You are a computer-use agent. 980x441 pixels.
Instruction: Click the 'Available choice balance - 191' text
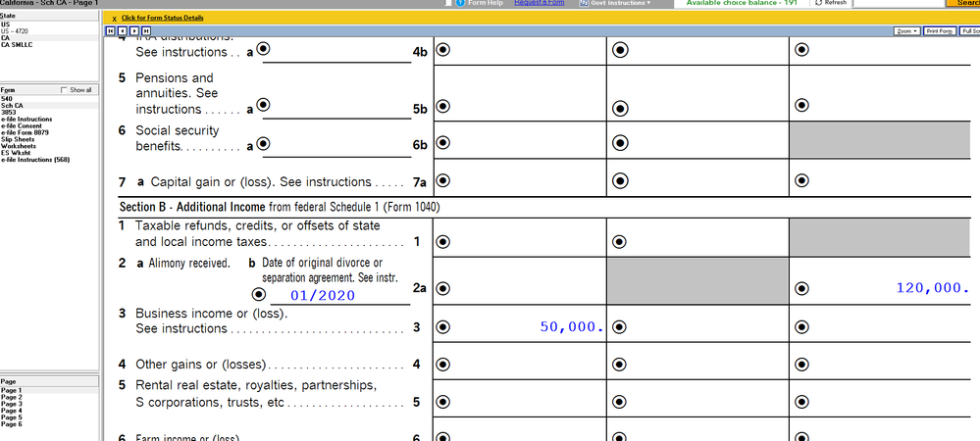click(742, 3)
